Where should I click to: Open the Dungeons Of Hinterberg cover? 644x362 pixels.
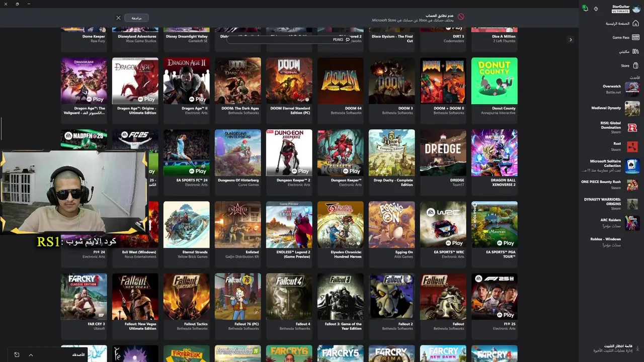click(x=238, y=153)
